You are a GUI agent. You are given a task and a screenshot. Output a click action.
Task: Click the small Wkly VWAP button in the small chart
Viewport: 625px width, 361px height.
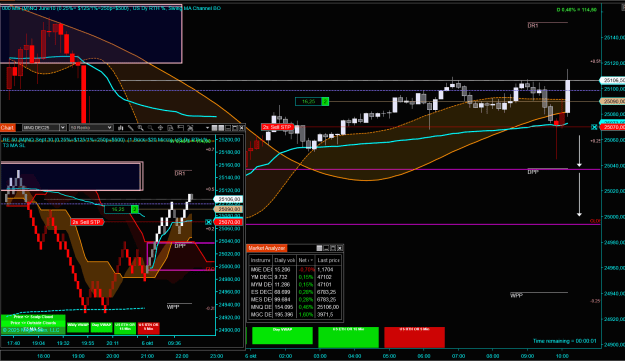[x=78, y=328]
